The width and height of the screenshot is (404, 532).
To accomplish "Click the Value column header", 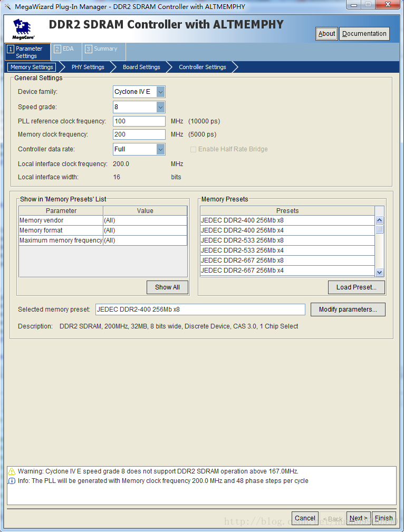I will [x=145, y=211].
